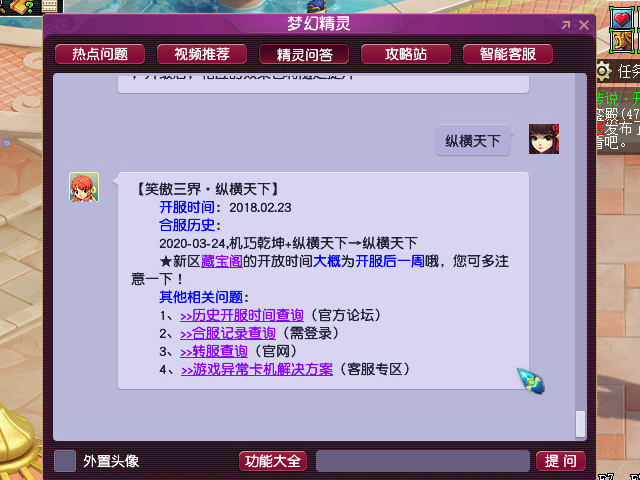
Task: Click the golden item icon below the heart
Action: click(622, 41)
